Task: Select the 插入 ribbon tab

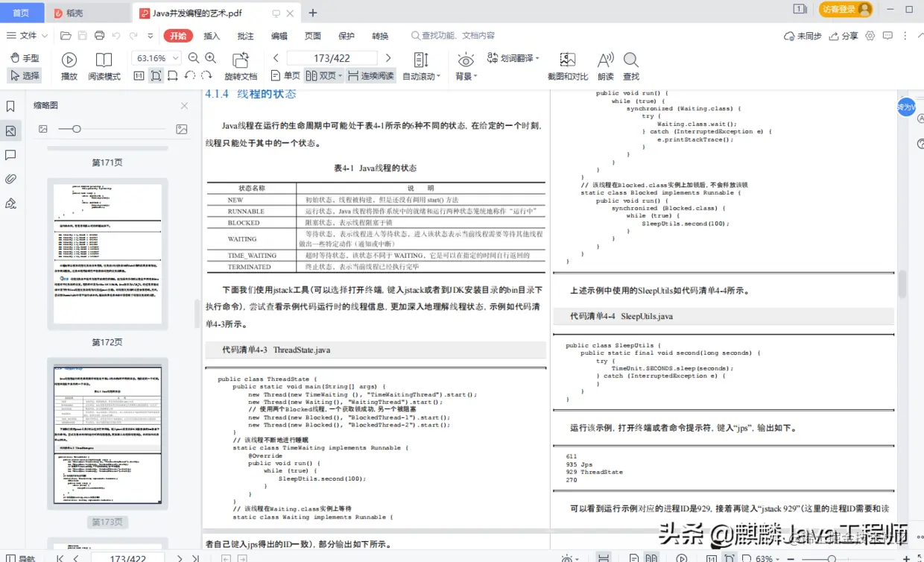Action: pos(212,36)
